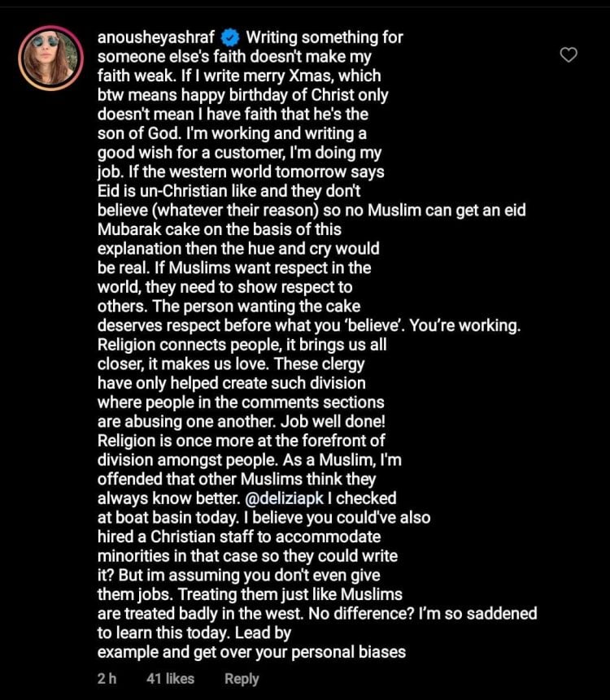
Task: Open anousheyashraf's profile picture
Action: tap(50, 58)
